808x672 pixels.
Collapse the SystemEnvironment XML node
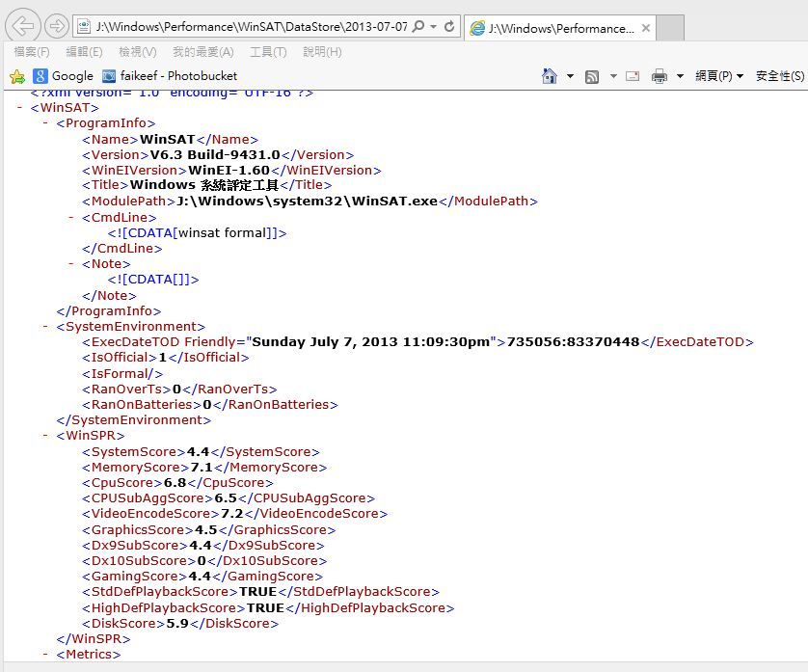tap(47, 327)
